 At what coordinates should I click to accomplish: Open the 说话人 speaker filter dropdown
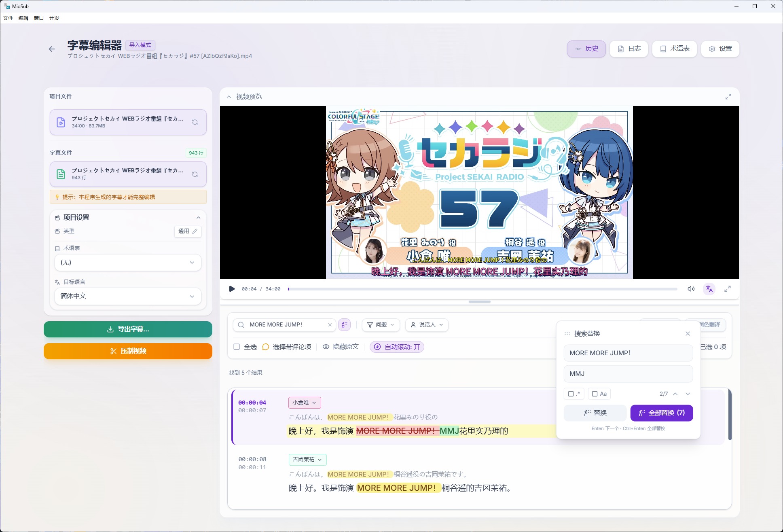coord(427,325)
